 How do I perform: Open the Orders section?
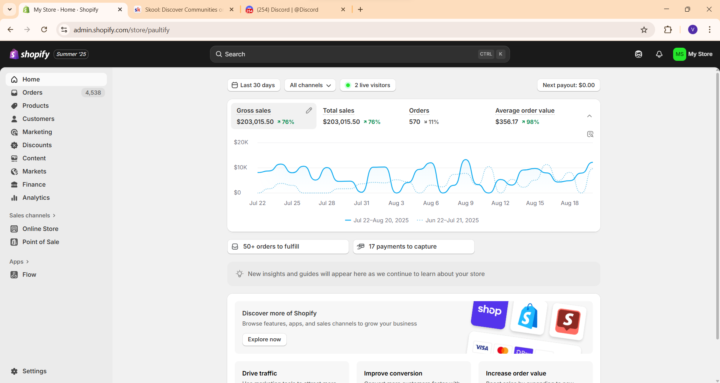pos(56,92)
